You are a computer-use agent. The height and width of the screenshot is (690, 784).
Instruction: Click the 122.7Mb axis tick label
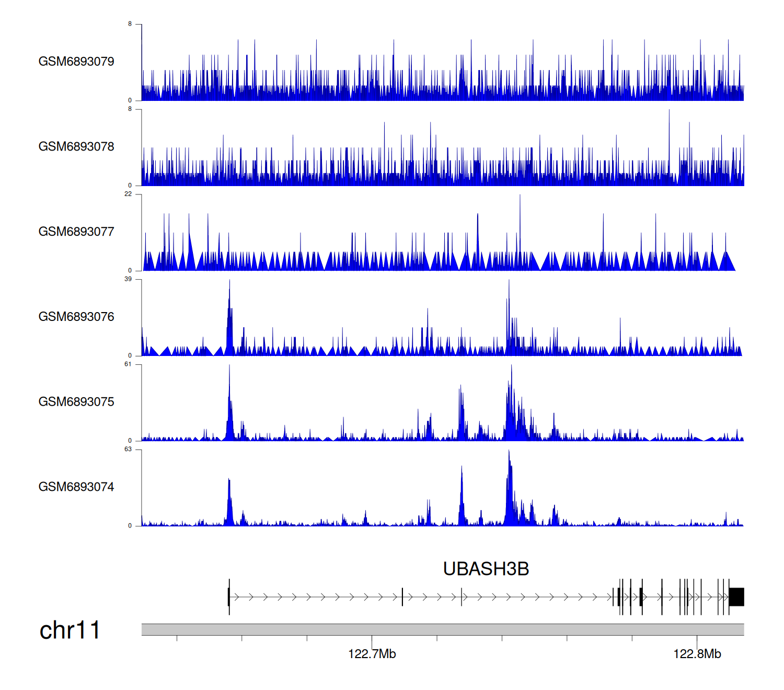tap(372, 654)
